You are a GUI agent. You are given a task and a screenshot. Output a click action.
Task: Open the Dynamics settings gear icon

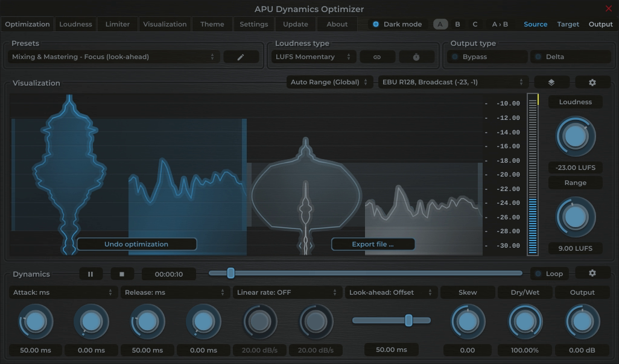(592, 273)
